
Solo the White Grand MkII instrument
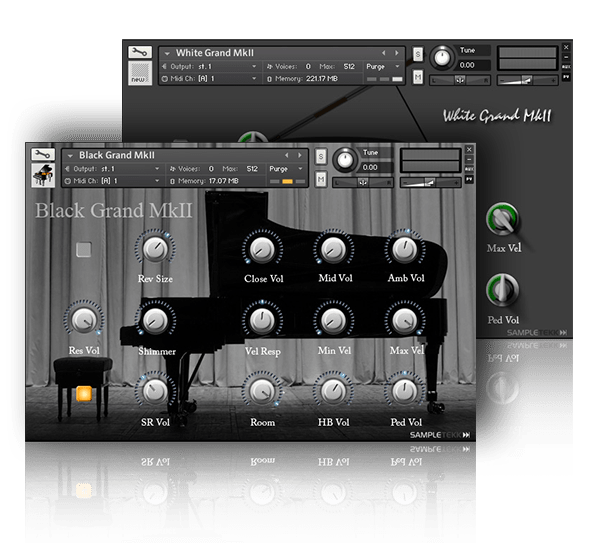[x=418, y=54]
